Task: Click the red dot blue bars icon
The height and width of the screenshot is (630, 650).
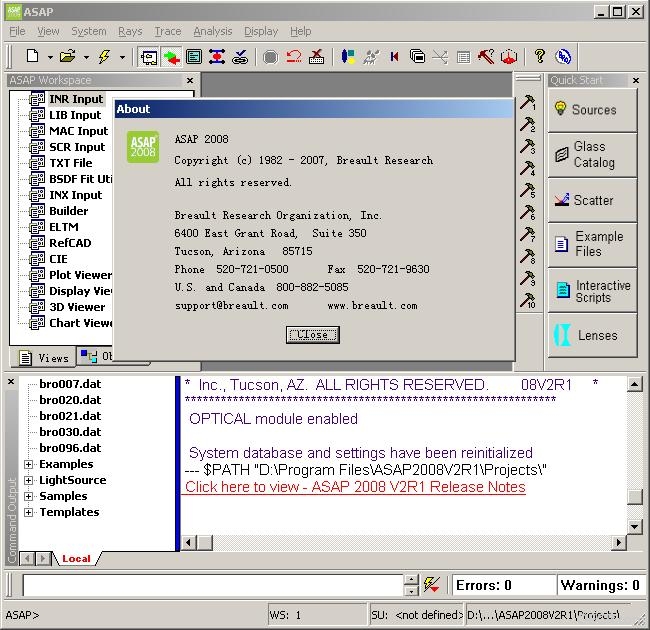Action: [217, 56]
